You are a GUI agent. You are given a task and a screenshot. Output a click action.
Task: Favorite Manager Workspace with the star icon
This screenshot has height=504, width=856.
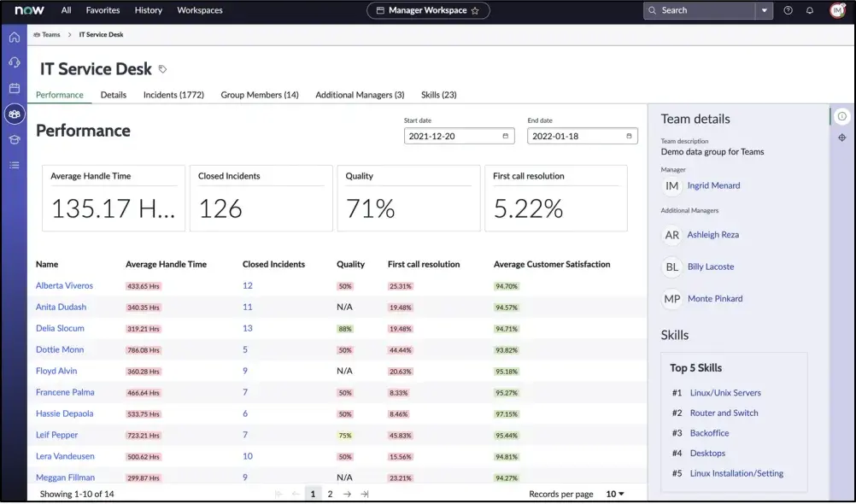pos(475,10)
